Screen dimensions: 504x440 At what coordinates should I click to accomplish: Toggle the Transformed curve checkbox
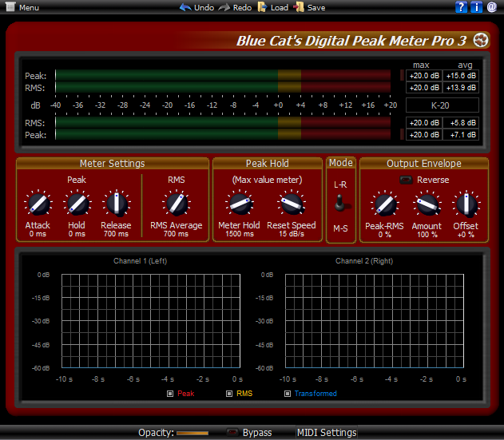click(288, 394)
